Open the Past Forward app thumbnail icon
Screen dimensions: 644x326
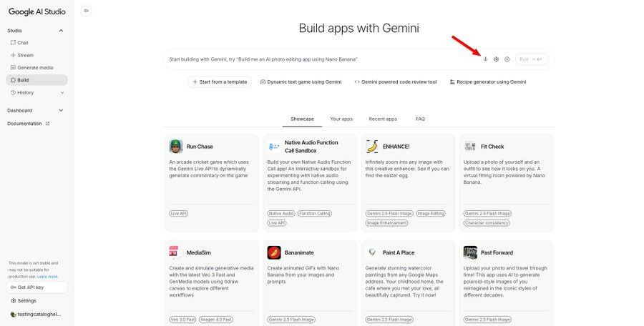(x=470, y=252)
